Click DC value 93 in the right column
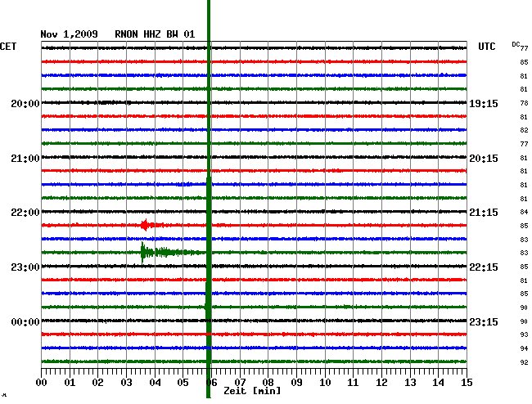The height and width of the screenshot is (404, 532). [524, 334]
